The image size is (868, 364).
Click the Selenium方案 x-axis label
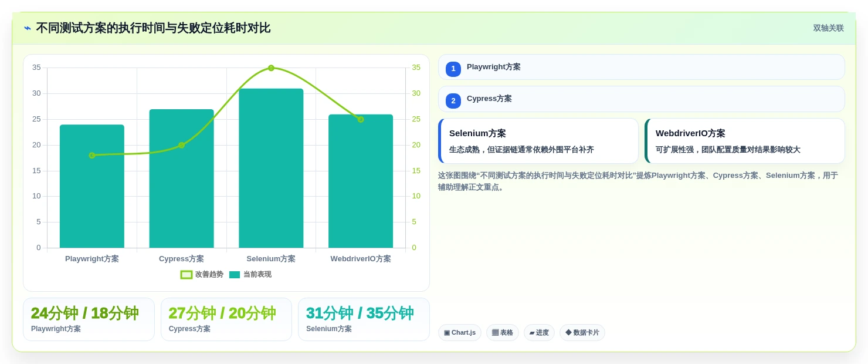point(271,259)
